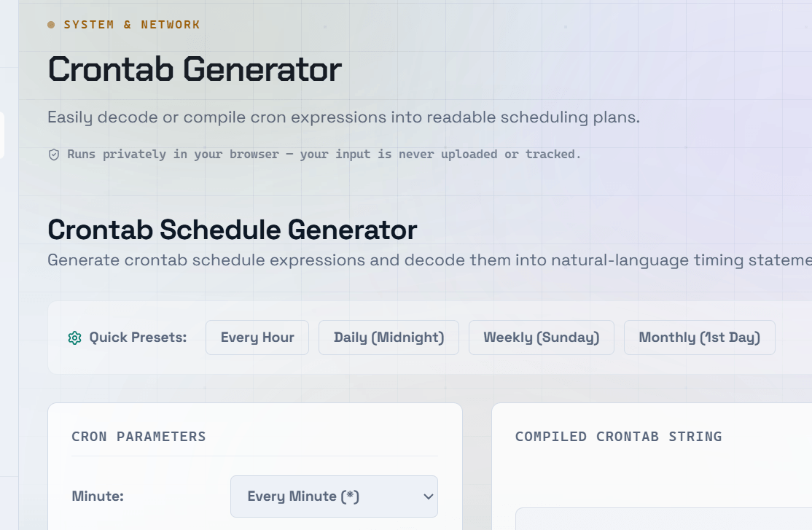Click the Runs privately in your browser notice
The width and height of the screenshot is (812, 530).
[324, 155]
